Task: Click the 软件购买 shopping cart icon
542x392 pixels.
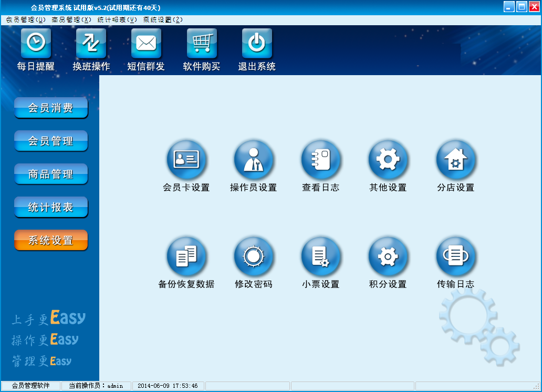Action: point(202,43)
